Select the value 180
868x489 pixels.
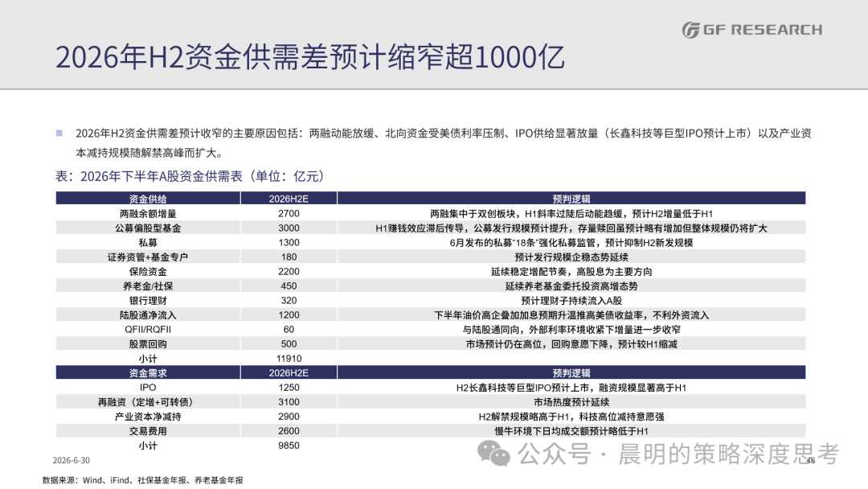(289, 257)
